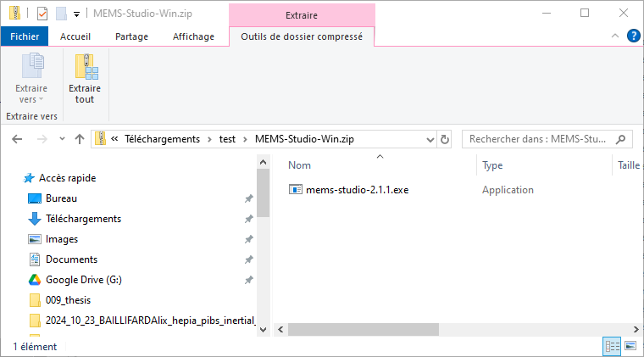Expand the address bar history dropdown
This screenshot has height=357, width=644.
[x=430, y=140]
